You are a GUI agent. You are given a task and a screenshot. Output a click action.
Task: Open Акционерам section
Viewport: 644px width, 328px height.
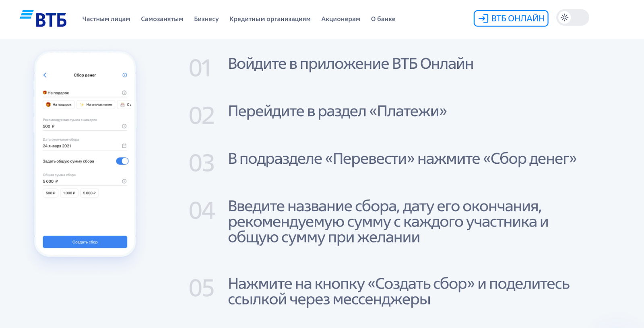pyautogui.click(x=341, y=19)
